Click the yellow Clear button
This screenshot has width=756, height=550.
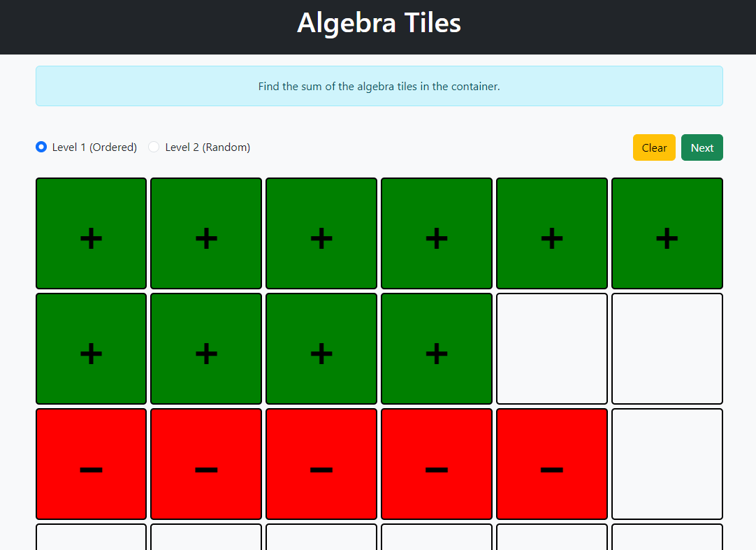tap(654, 147)
